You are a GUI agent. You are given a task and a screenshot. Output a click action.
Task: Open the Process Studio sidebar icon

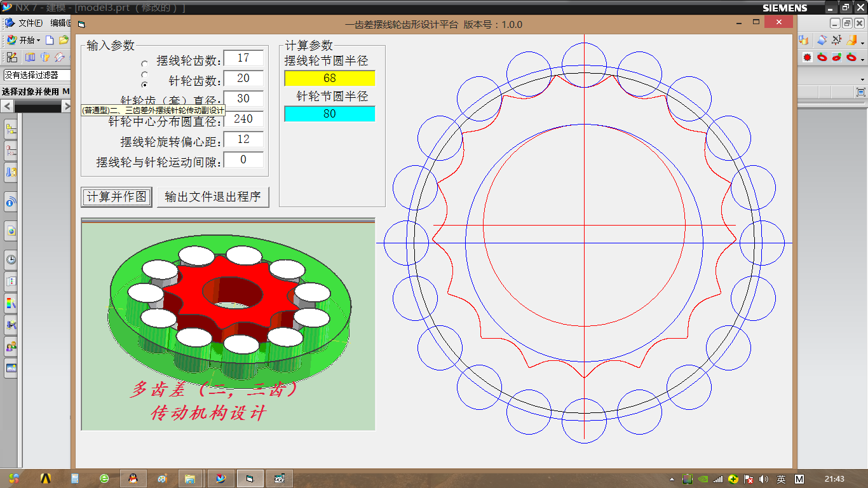tap(11, 325)
